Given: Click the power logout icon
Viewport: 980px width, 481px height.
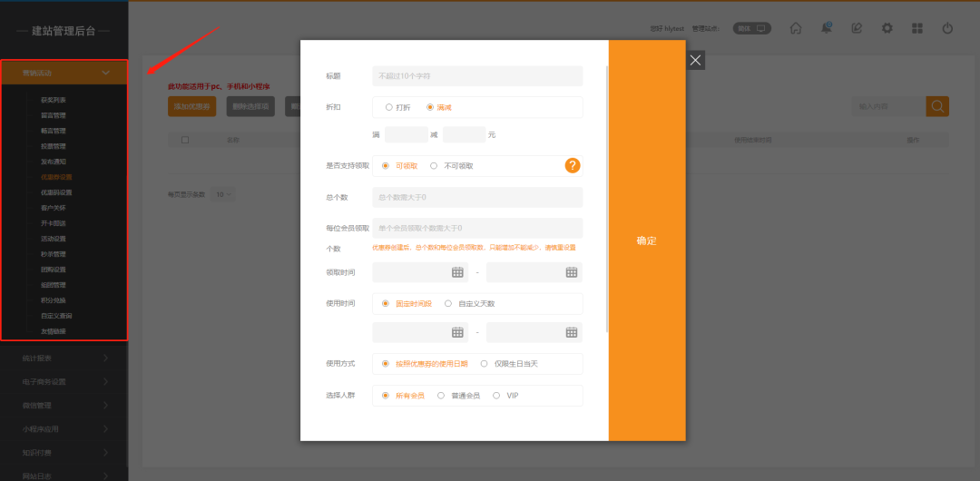Looking at the screenshot, I should tap(947, 28).
